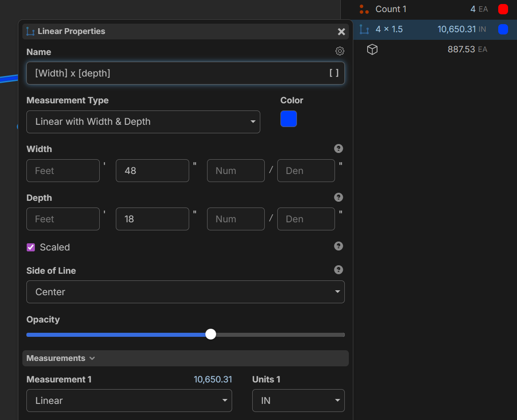Open the Depth help question mark
Viewport: 517px width, 420px height.
coord(339,198)
